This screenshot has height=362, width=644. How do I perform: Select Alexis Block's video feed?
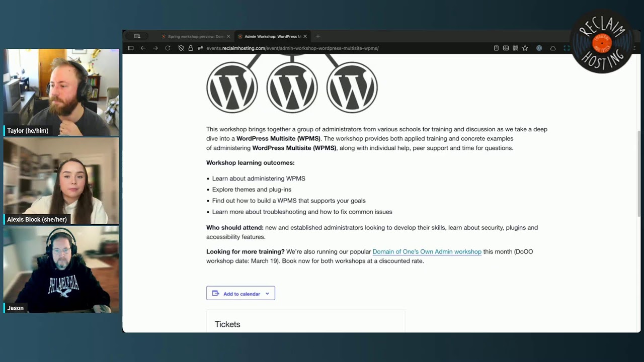pyautogui.click(x=61, y=181)
